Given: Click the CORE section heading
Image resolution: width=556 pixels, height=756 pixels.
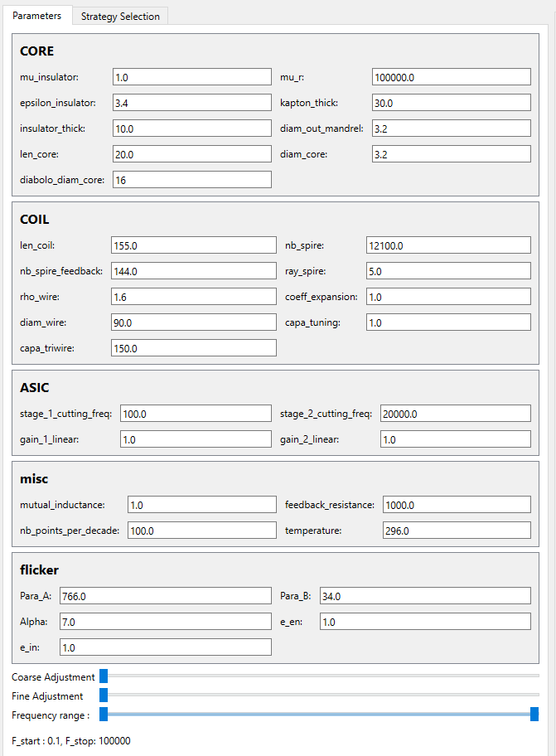Looking at the screenshot, I should [36, 51].
